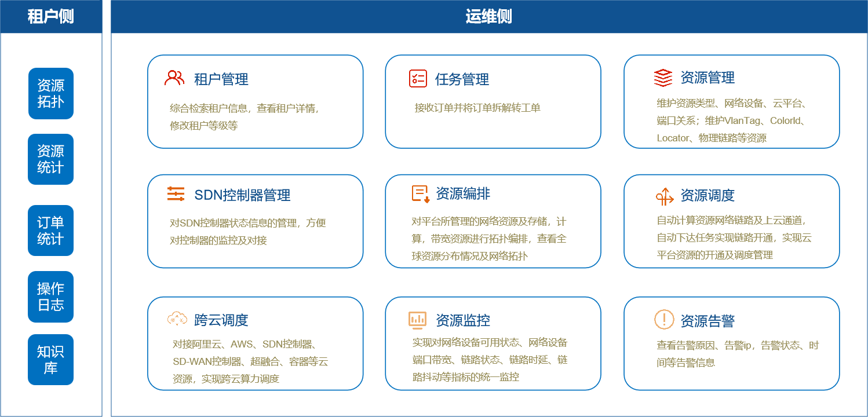Select the 跨云调度 cloud icon
868x417 pixels.
(x=176, y=317)
